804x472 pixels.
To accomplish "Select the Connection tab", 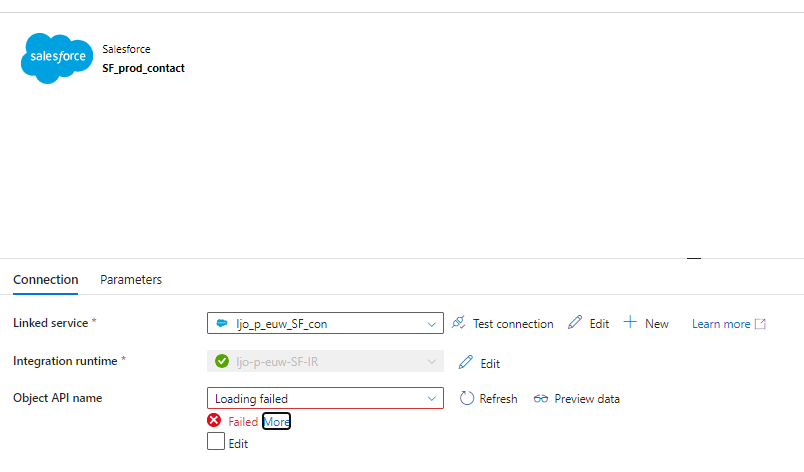I will [x=46, y=280].
